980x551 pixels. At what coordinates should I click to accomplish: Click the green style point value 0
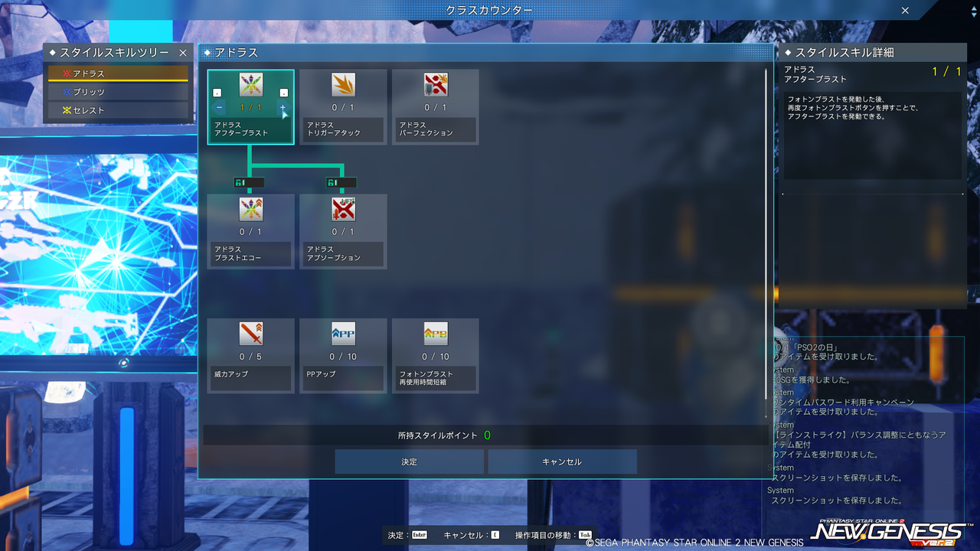click(x=487, y=435)
